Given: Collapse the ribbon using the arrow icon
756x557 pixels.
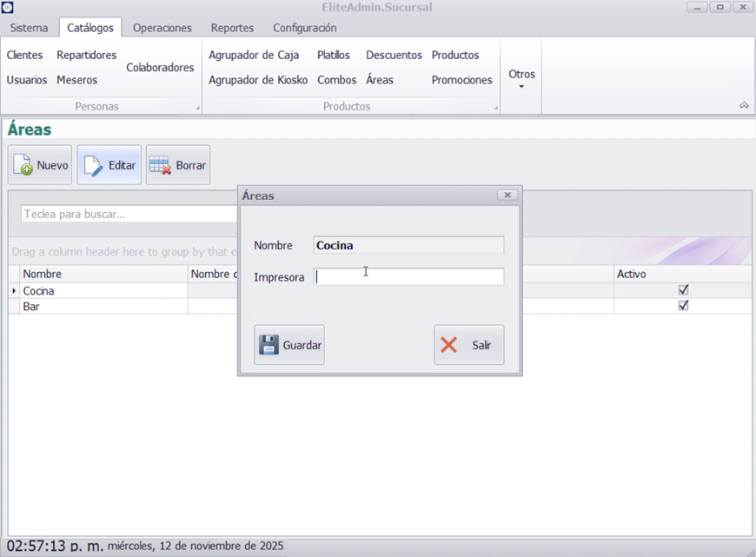Looking at the screenshot, I should tap(744, 105).
